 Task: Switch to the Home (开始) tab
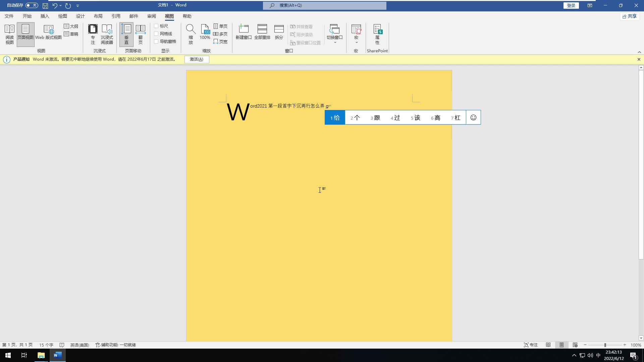click(x=27, y=16)
